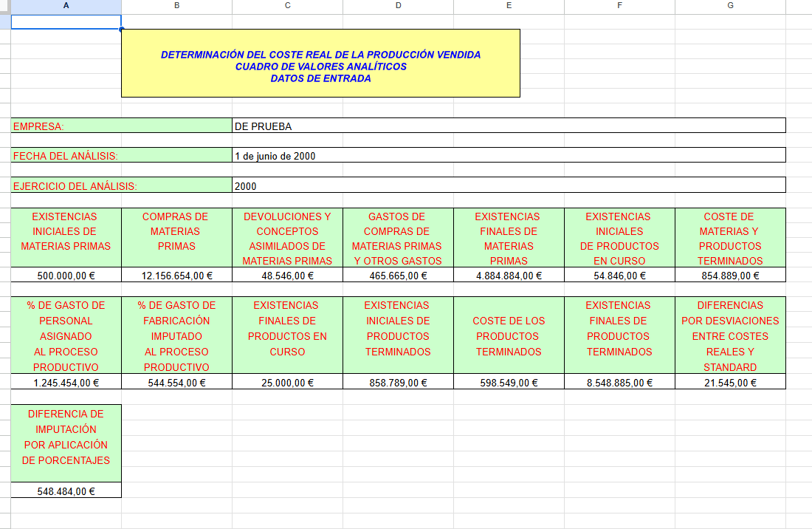Click the 500.000,00 € value cell
The width and height of the screenshot is (812, 529).
tap(66, 276)
